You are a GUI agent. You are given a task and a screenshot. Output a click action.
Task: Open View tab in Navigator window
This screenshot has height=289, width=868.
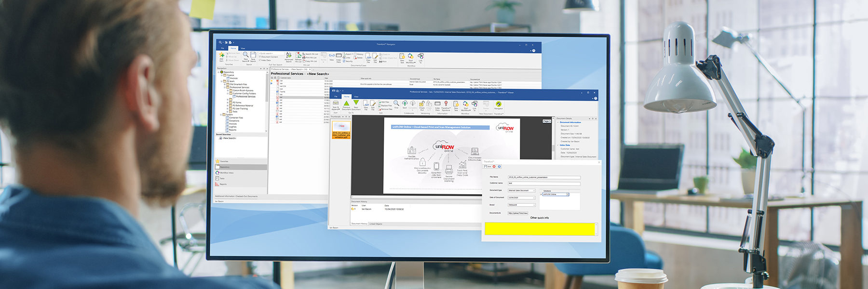click(243, 48)
